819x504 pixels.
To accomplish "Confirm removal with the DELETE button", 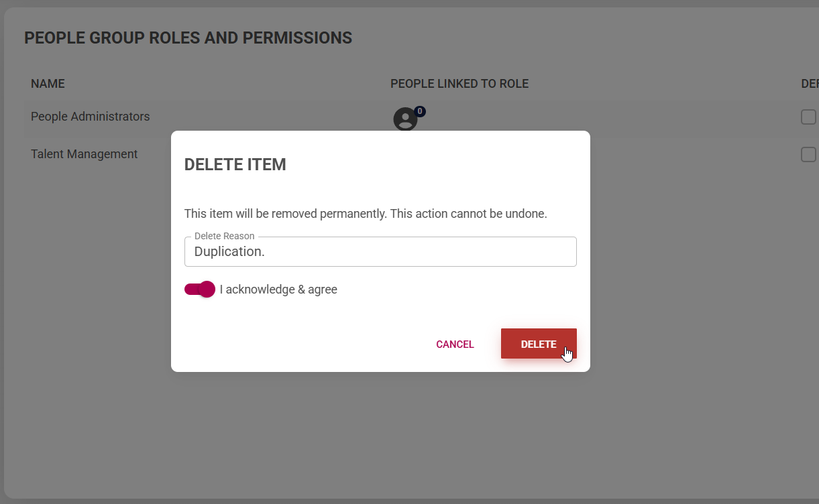I will click(x=539, y=343).
